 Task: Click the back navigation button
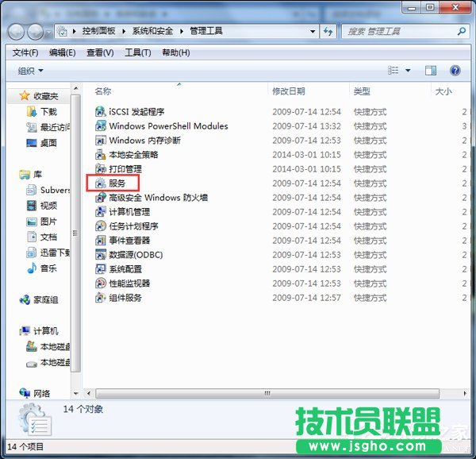[17, 32]
